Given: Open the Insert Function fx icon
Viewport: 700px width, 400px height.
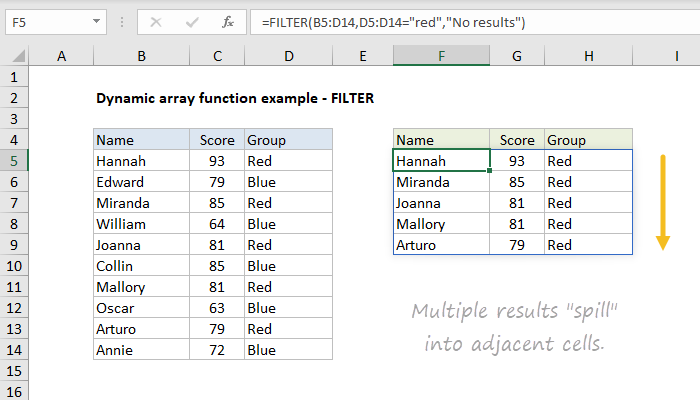Looking at the screenshot, I should 228,22.
